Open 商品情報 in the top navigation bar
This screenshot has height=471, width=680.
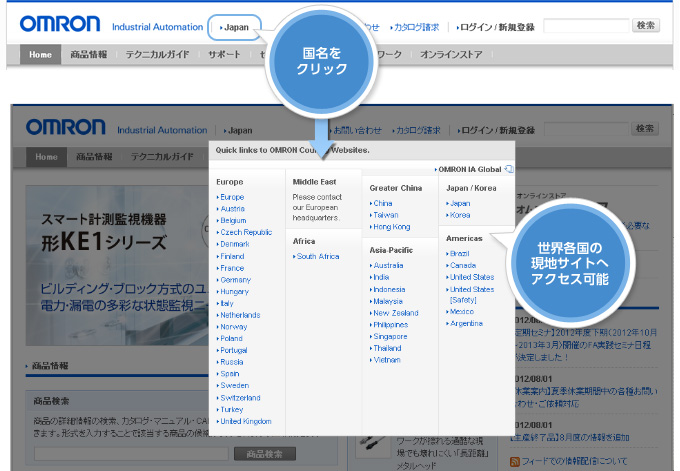coord(88,55)
